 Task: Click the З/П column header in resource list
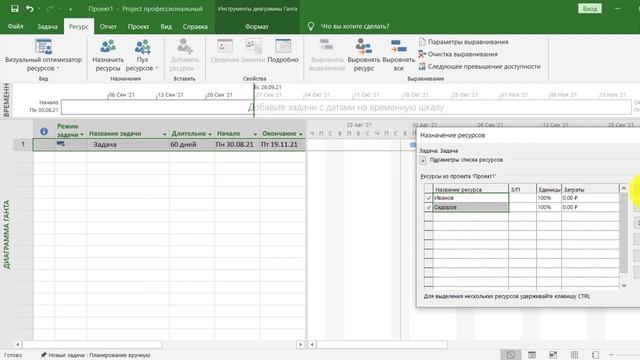point(522,189)
